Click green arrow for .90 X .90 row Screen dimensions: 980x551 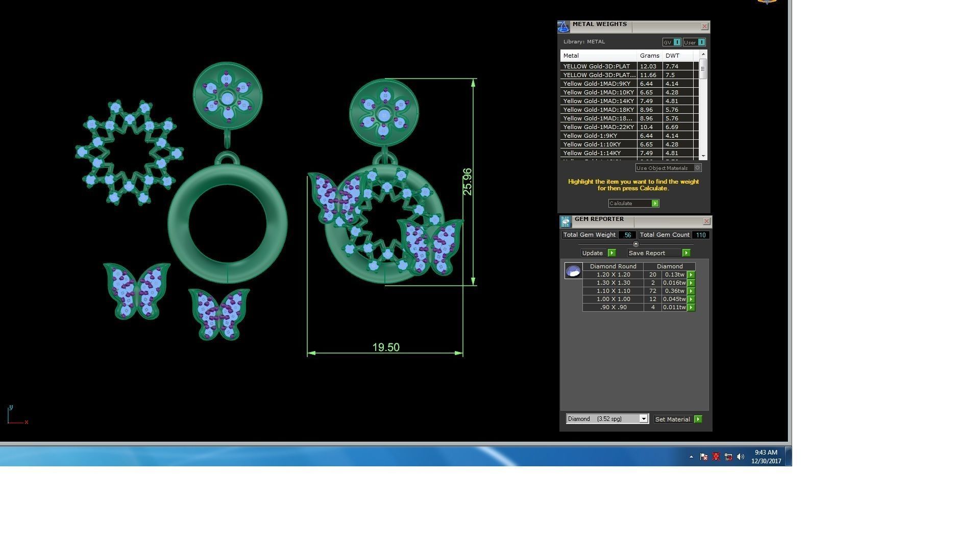691,308
